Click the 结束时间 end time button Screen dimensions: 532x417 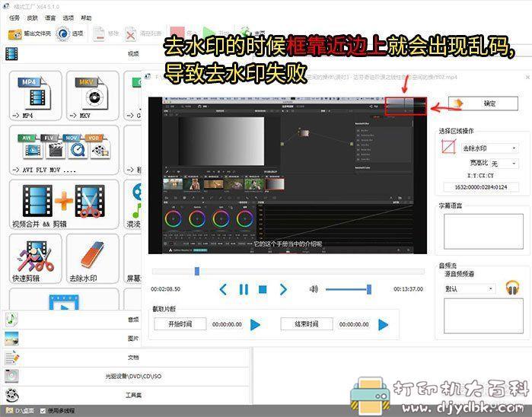[307, 324]
